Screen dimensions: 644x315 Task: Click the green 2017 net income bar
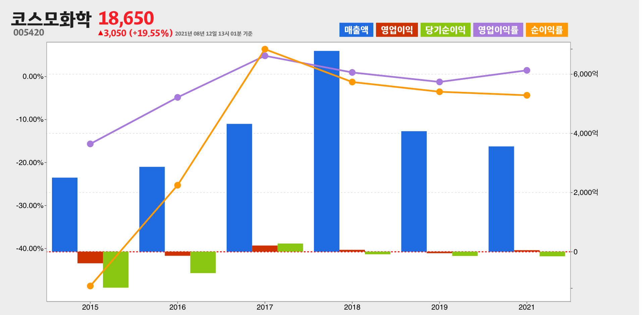coord(290,248)
